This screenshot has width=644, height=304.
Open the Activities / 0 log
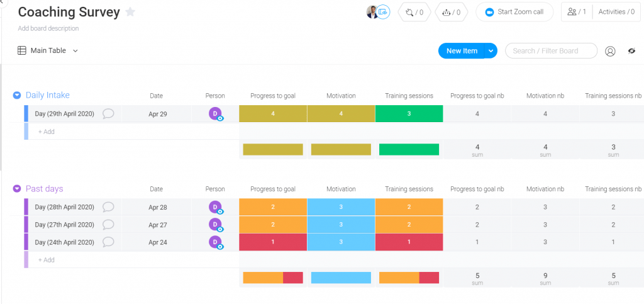point(616,12)
